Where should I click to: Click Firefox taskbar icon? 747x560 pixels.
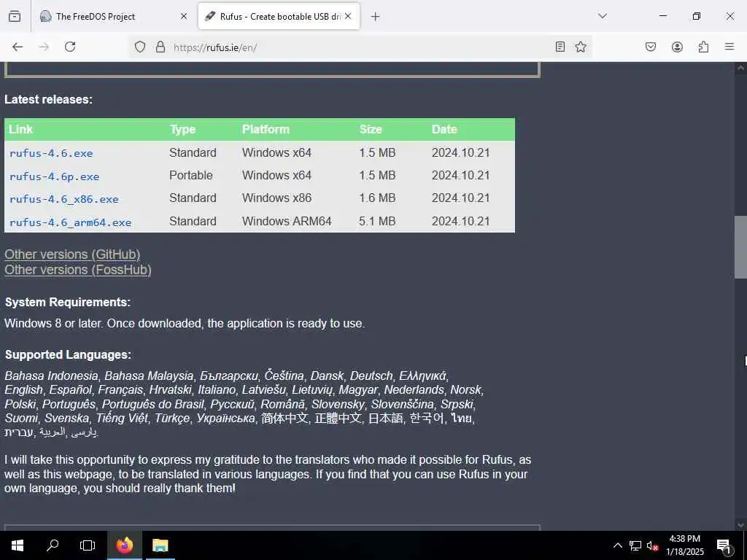click(x=124, y=545)
